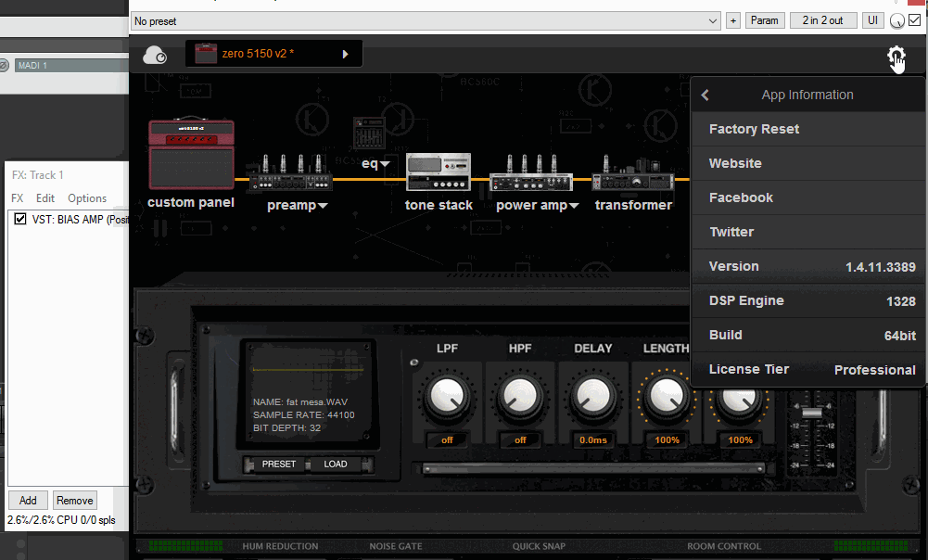Click the Param button
Screen dimensions: 928x560
765,20
